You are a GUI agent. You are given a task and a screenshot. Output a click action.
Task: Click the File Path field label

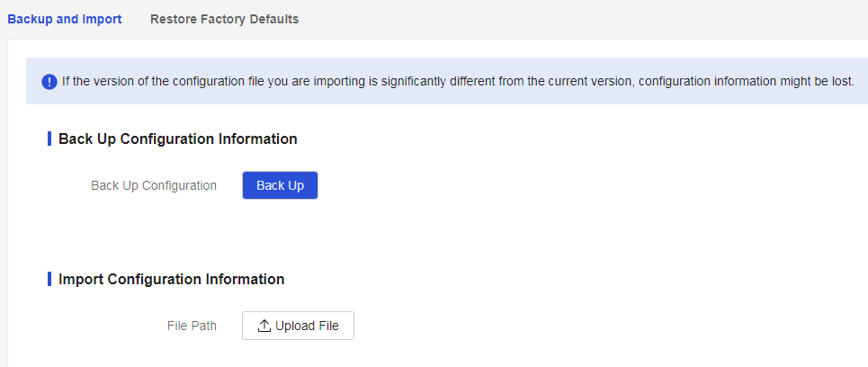coord(192,326)
